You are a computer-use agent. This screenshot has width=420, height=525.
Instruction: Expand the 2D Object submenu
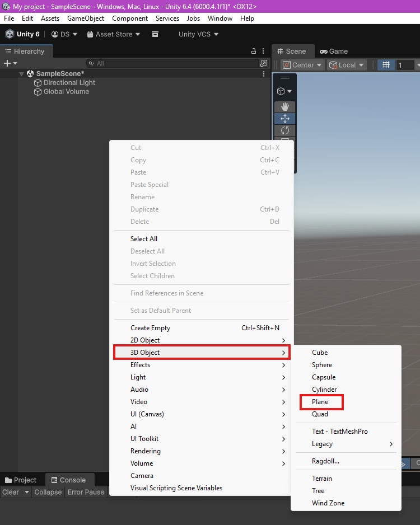tap(202, 340)
